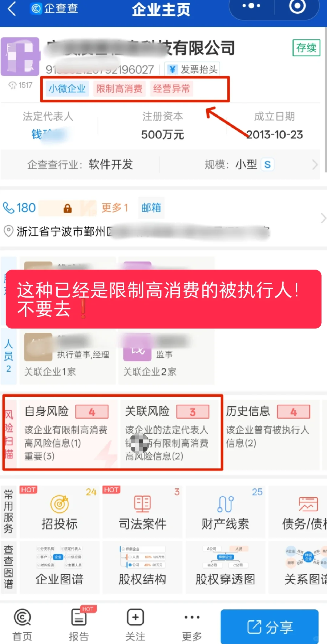Tap the blue 分享 share button

(269, 626)
